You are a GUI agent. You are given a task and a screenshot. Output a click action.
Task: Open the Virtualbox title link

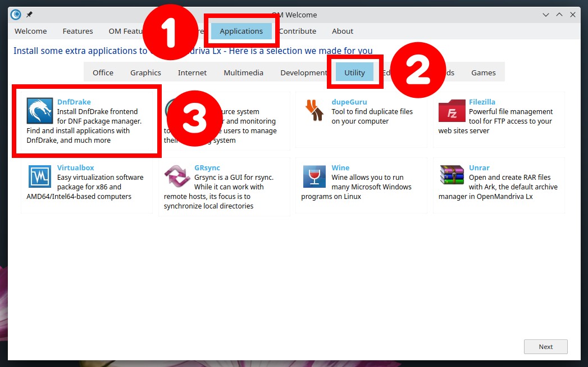coord(75,167)
